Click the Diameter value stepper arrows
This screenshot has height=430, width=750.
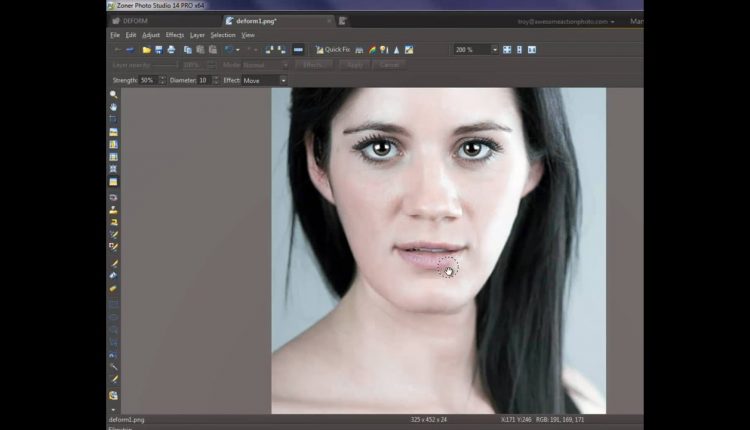215,80
